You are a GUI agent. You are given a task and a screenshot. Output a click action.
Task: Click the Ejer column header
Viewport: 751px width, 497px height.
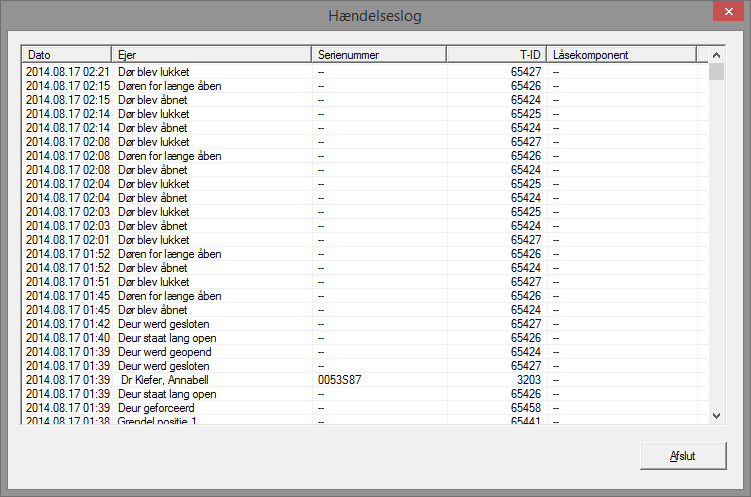[211, 55]
